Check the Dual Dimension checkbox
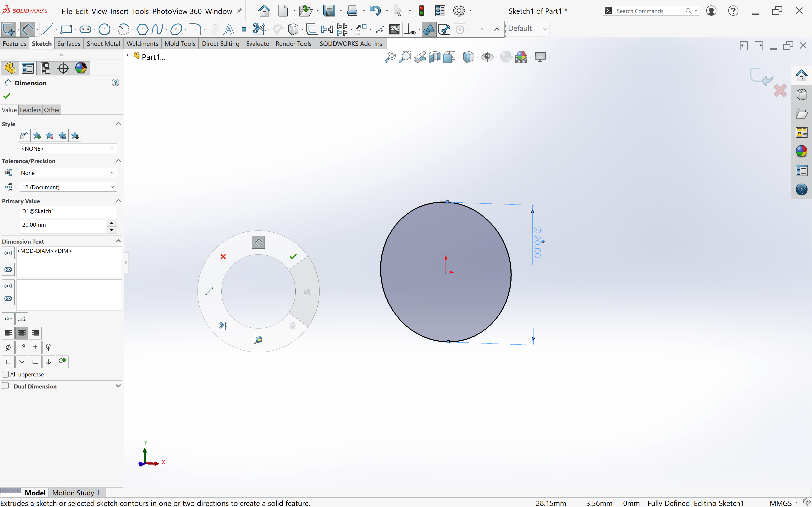The height and width of the screenshot is (507, 812). click(5, 386)
